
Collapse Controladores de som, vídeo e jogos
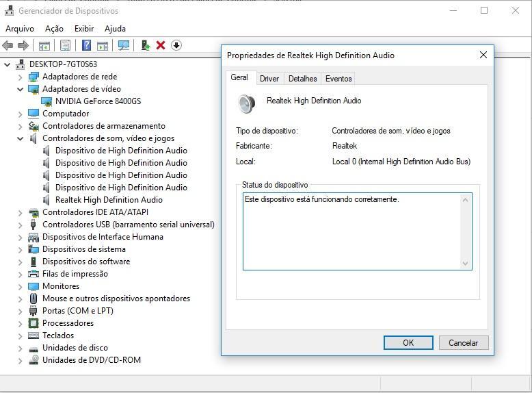[x=21, y=138]
